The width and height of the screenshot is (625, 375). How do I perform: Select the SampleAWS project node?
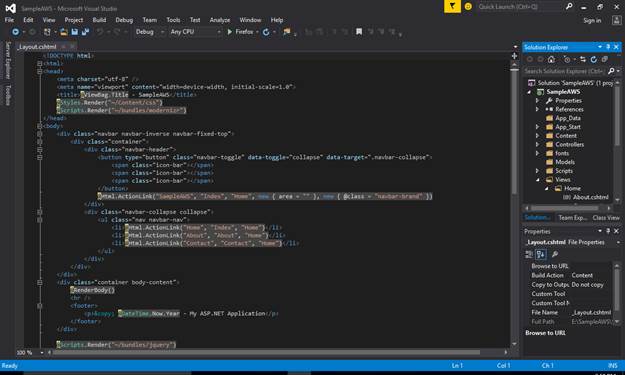coord(563,92)
